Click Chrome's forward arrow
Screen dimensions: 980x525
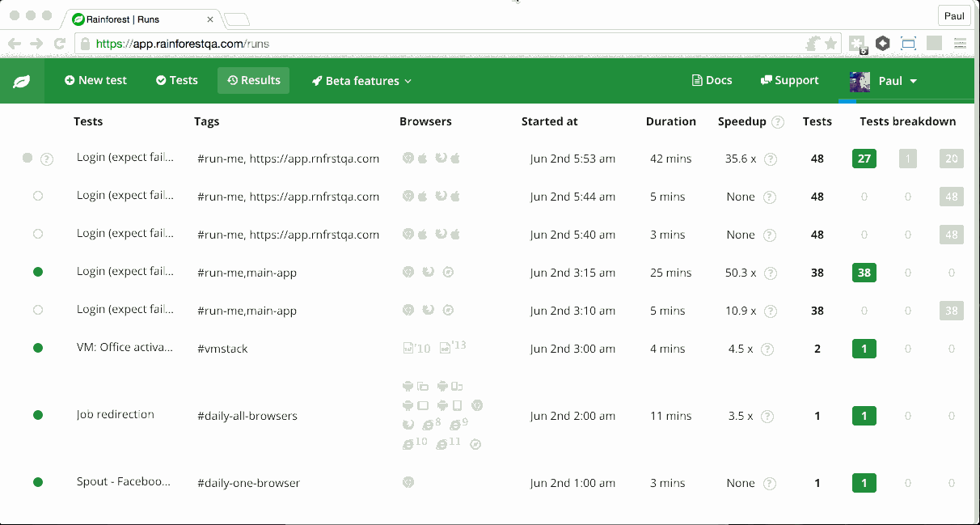click(36, 44)
